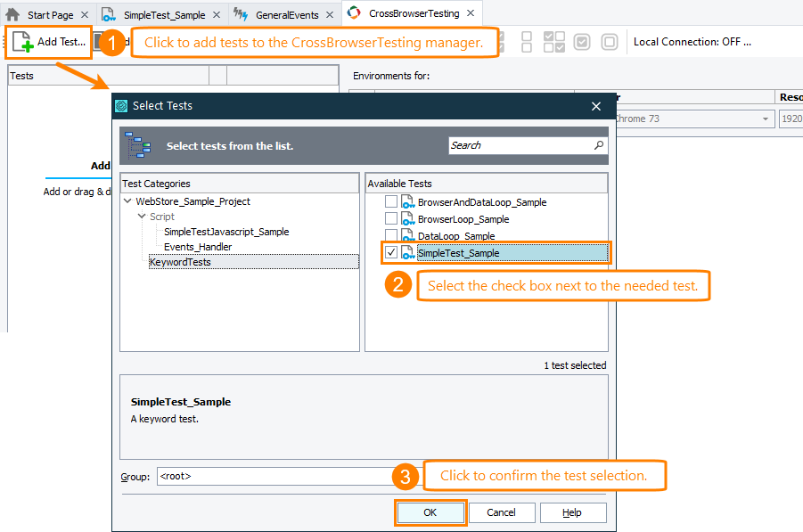This screenshot has width=803, height=532.
Task: Click the Test Categories header
Action: coord(240,184)
